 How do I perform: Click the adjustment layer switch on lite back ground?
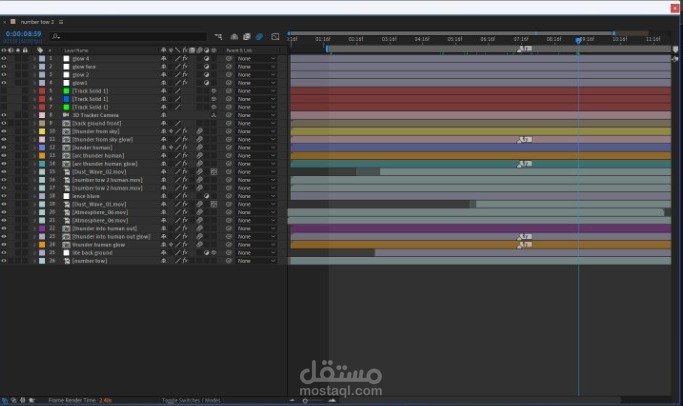[x=206, y=253]
